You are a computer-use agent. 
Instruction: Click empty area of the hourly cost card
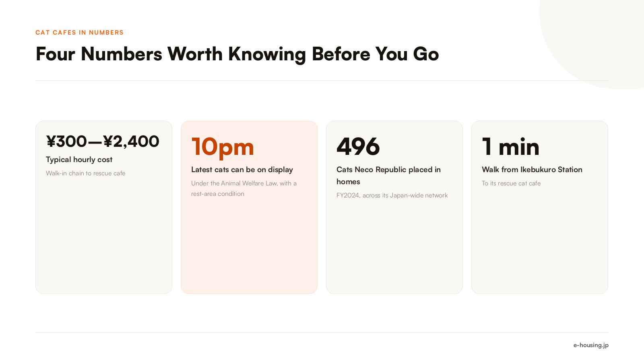coord(104,237)
